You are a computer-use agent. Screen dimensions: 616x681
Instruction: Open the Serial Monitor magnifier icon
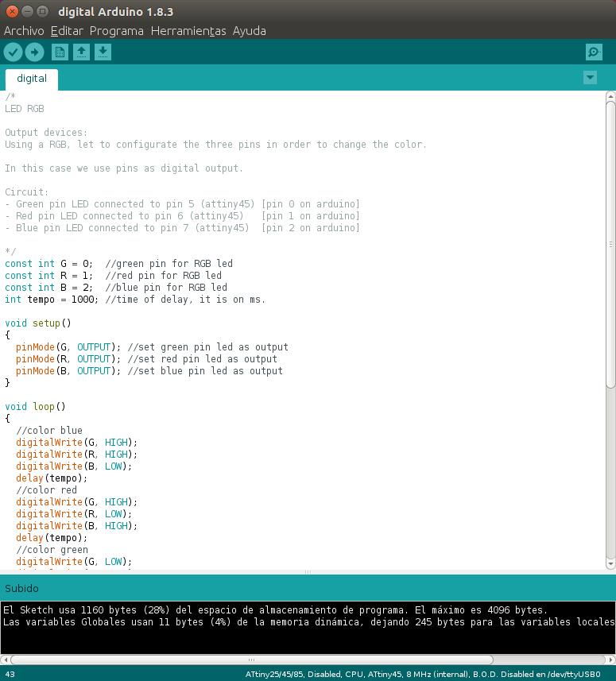coord(594,52)
